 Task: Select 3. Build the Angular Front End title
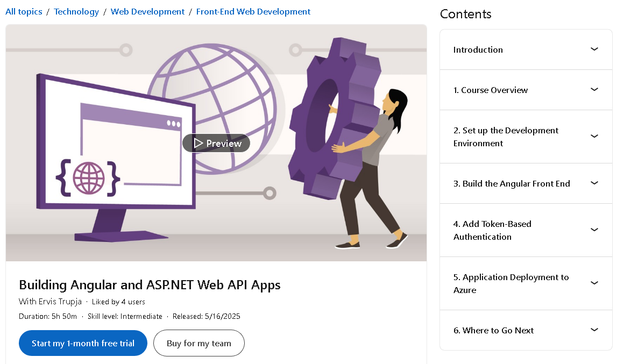pyautogui.click(x=512, y=183)
